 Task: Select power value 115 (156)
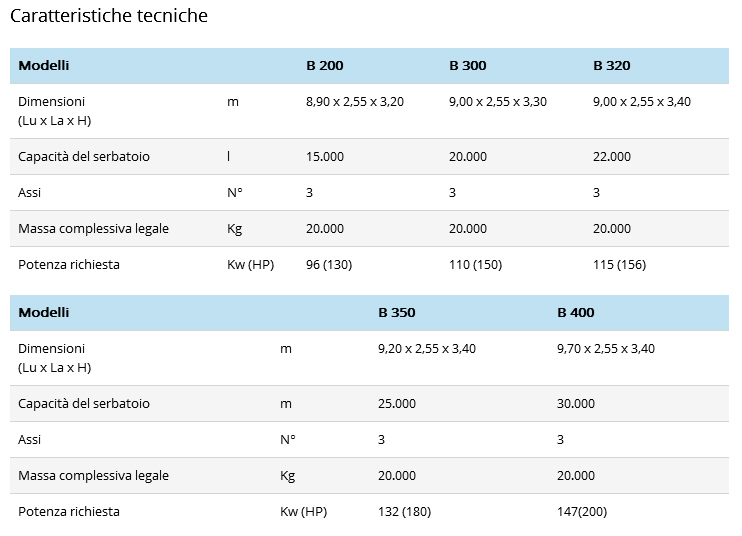point(619,265)
